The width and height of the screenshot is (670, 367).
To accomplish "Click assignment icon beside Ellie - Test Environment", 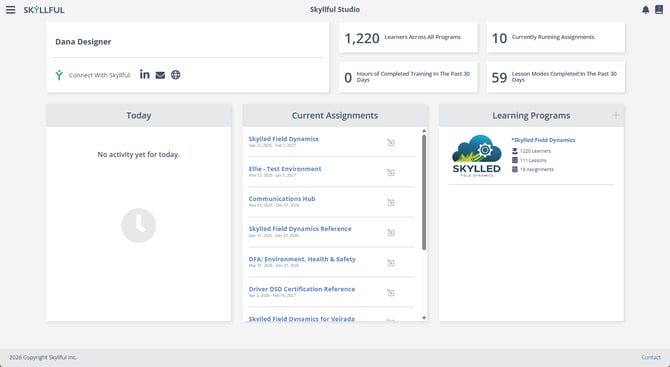I will point(391,173).
